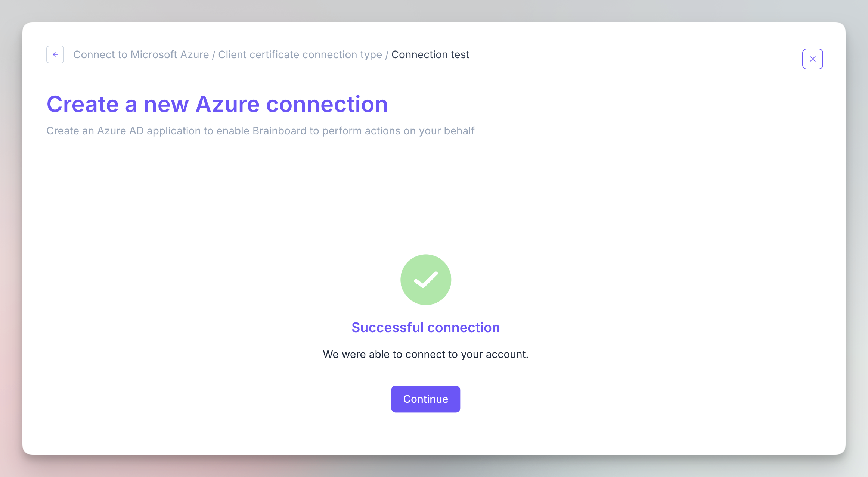Go to Connect to Microsoft Azure breadcrumb
868x477 pixels.
click(x=141, y=54)
